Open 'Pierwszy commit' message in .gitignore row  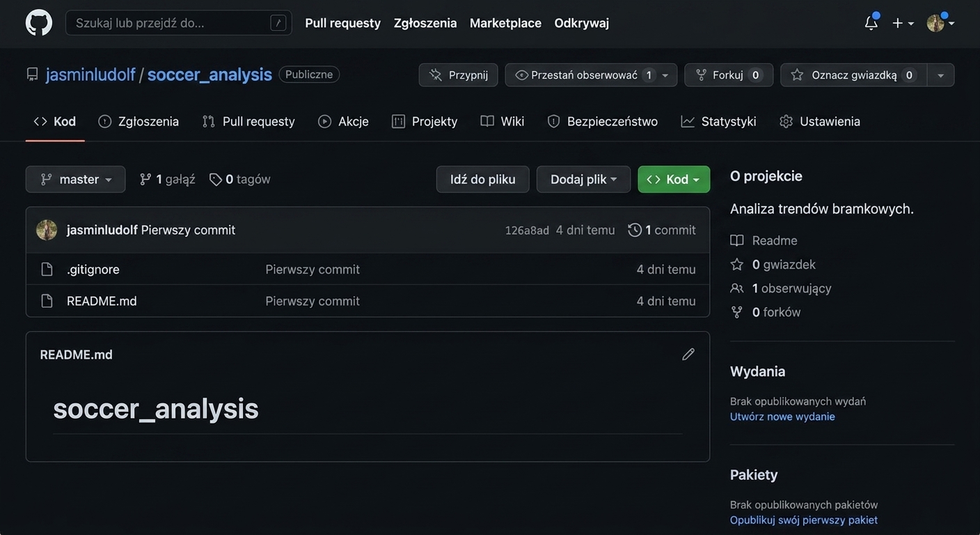pyautogui.click(x=313, y=269)
